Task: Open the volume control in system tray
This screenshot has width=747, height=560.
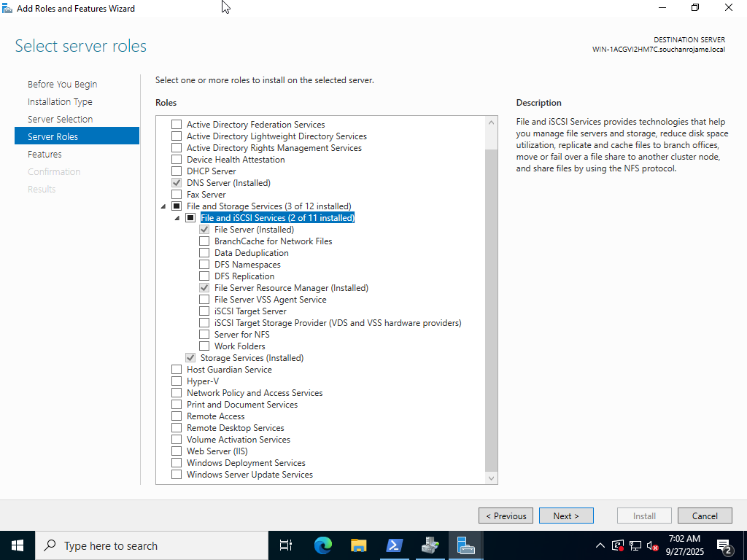Action: tap(652, 545)
